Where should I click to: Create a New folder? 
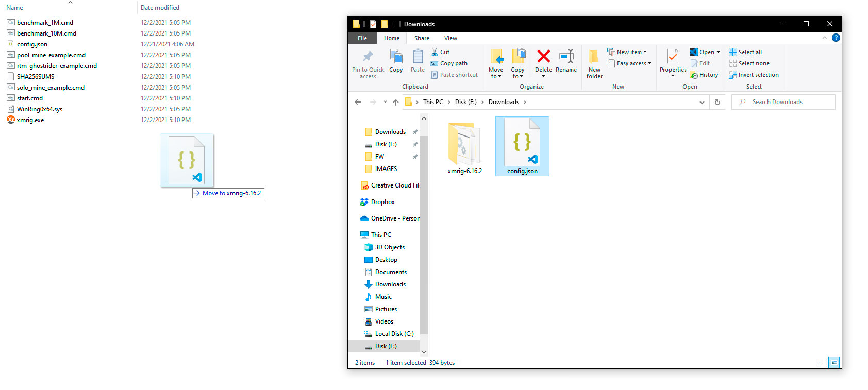coord(594,64)
